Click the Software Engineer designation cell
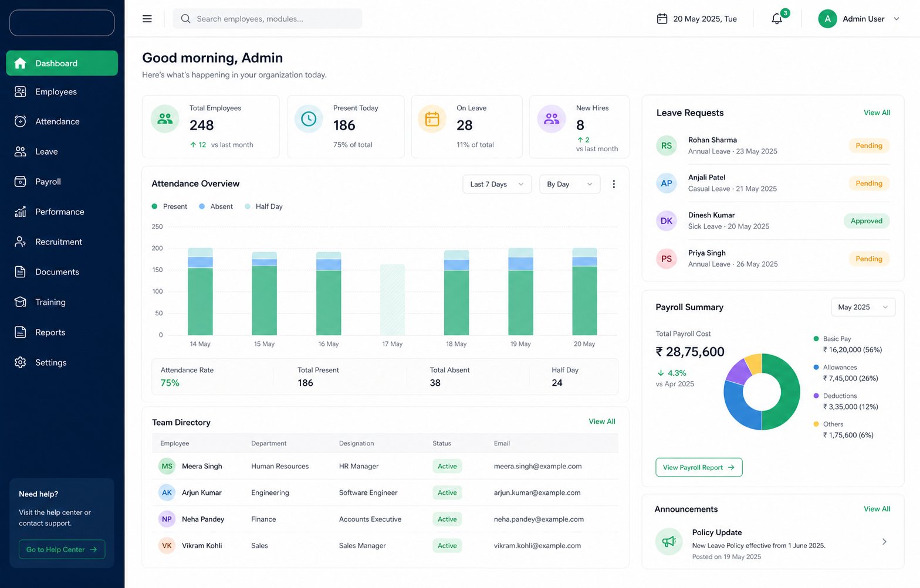 point(368,492)
